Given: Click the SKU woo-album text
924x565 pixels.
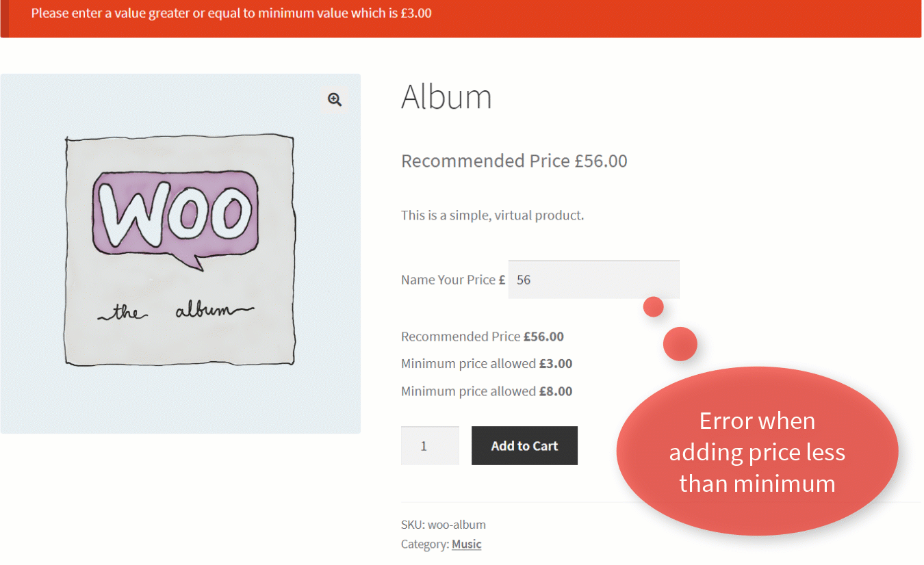Looking at the screenshot, I should 443,525.
